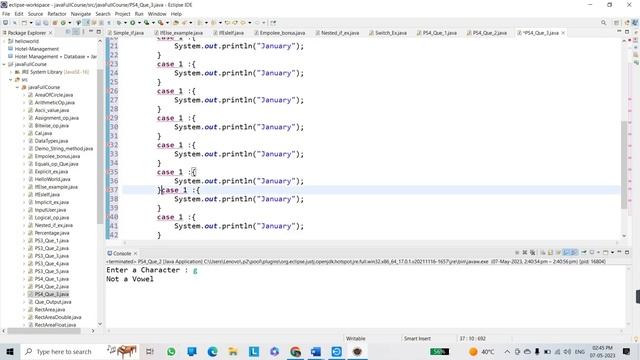Viewport: 640px width, 360px height.
Task: Click the Windows Start button
Action: (x=9, y=351)
